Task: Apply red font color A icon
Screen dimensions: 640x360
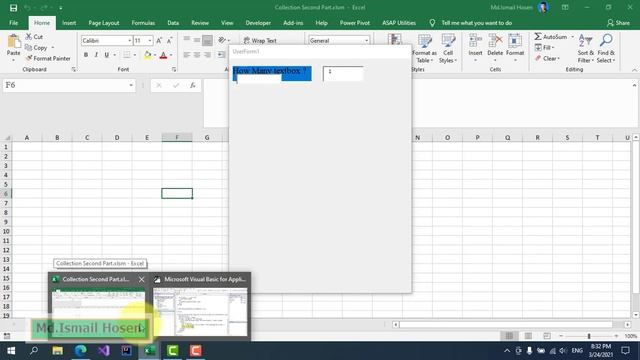Action: (x=163, y=55)
